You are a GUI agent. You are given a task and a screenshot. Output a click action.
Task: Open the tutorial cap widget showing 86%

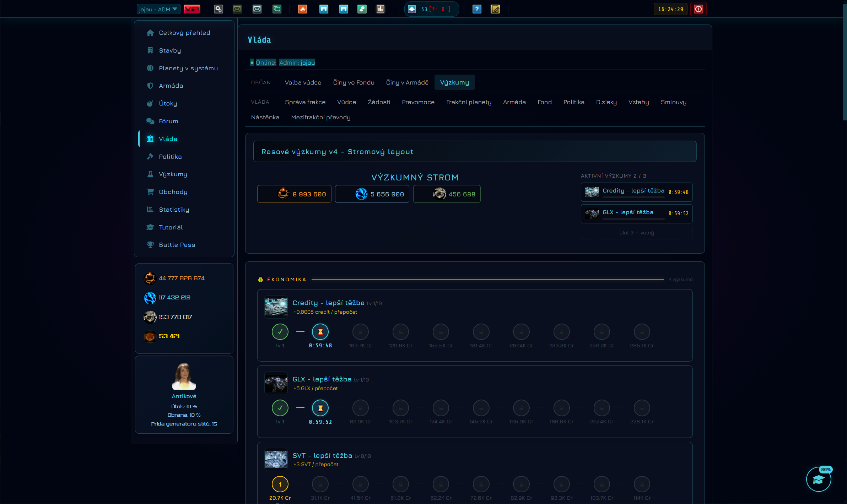(818, 479)
